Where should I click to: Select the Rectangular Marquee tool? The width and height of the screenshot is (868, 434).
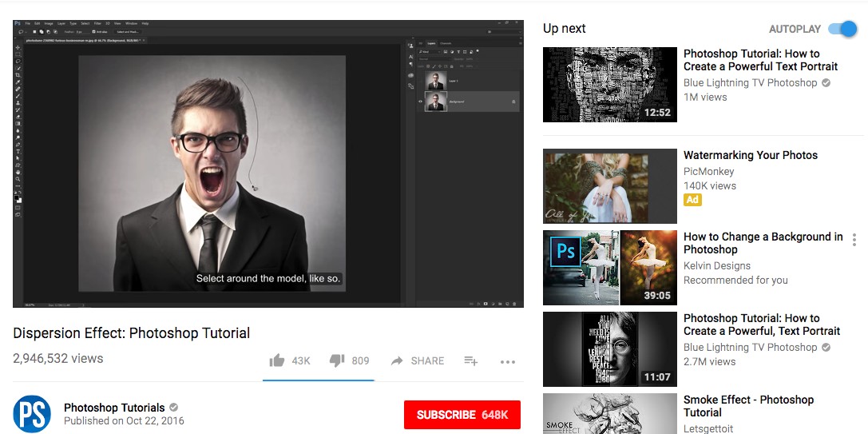tap(18, 54)
